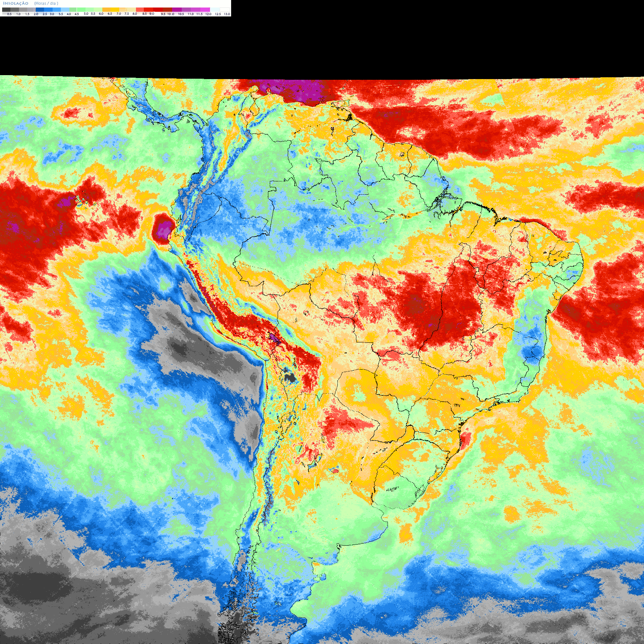644x644 pixels.
Task: Click the 12.5 legend value
Action: 218,14
